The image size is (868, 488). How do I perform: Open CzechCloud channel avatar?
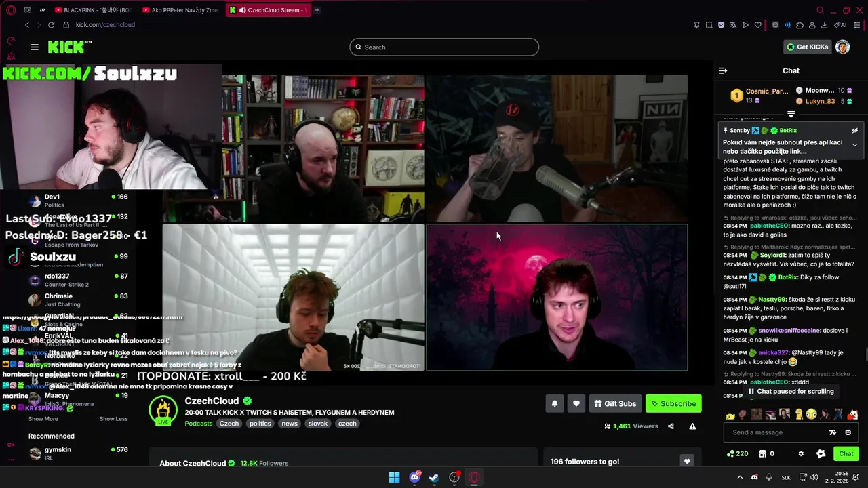click(x=163, y=410)
